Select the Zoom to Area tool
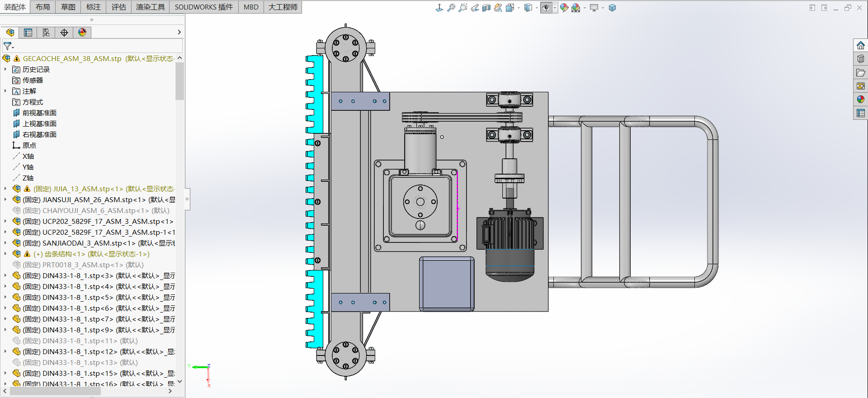The image size is (868, 398). click(463, 8)
